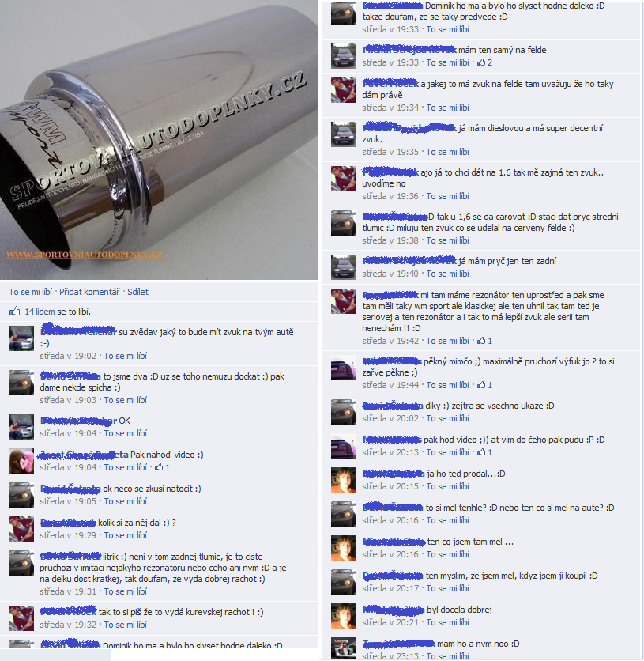Click thumbs-up count on 19:44 'pěkný mimčo' comment
Image resolution: width=644 pixels, height=661 pixels.
tap(485, 385)
